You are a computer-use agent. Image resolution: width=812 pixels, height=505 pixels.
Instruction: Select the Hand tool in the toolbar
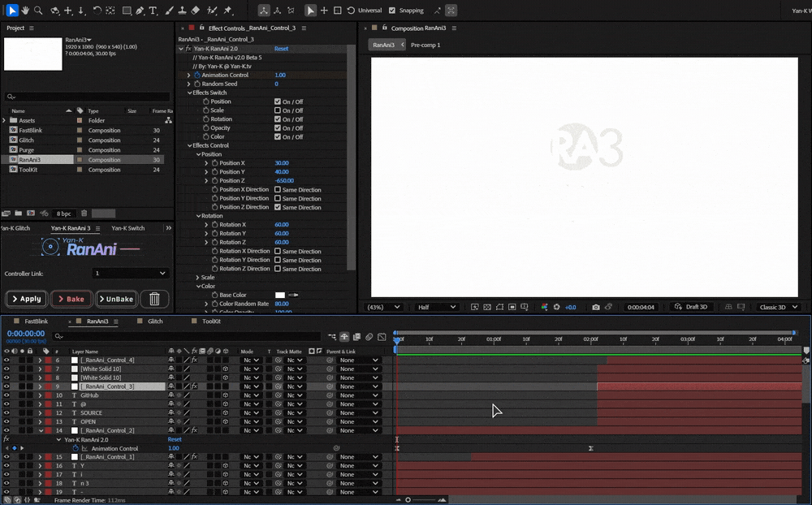pyautogui.click(x=27, y=11)
